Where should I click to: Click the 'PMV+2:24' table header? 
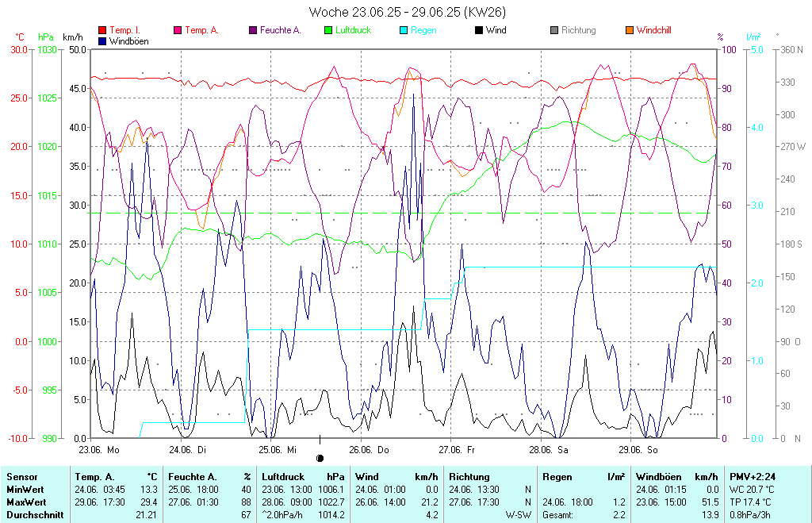coord(753,477)
